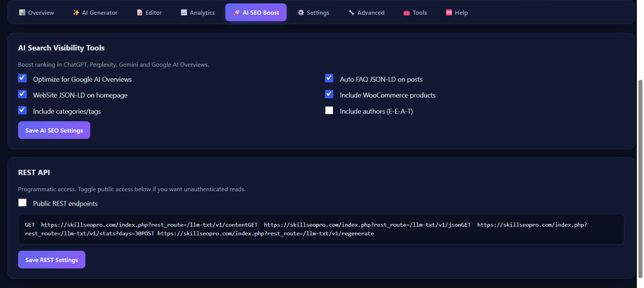Click the Tools toolbox icon
Image resolution: width=644 pixels, height=288 pixels.
[x=407, y=12]
